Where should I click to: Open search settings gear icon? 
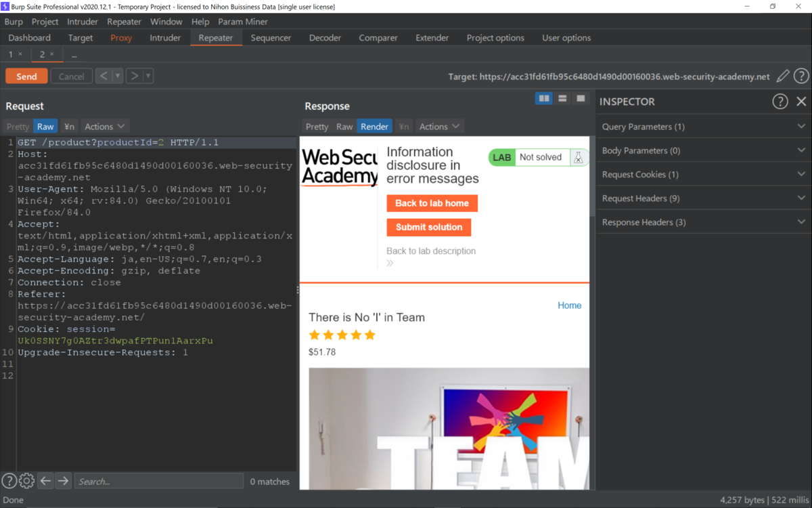[x=26, y=481]
